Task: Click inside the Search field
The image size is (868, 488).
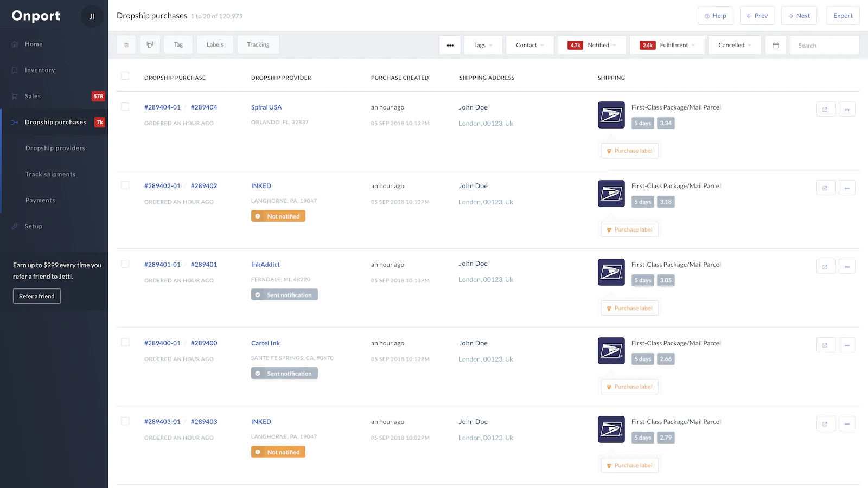Action: 825,45
